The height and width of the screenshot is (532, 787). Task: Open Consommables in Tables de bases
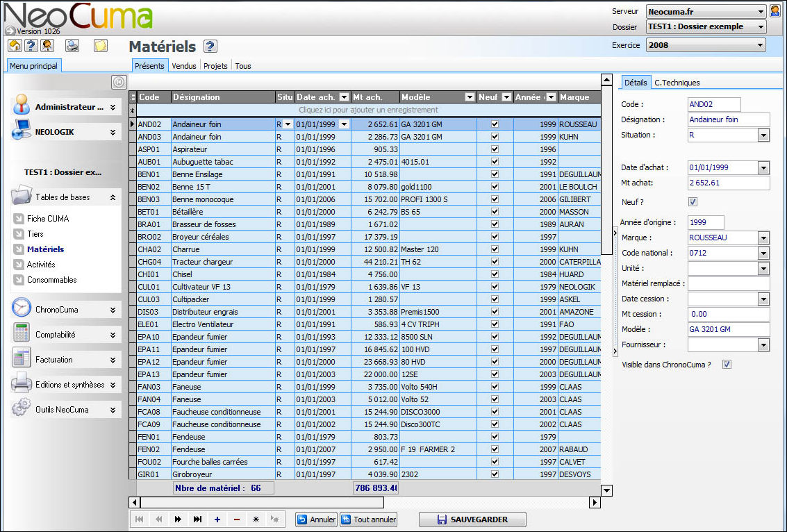click(x=51, y=280)
